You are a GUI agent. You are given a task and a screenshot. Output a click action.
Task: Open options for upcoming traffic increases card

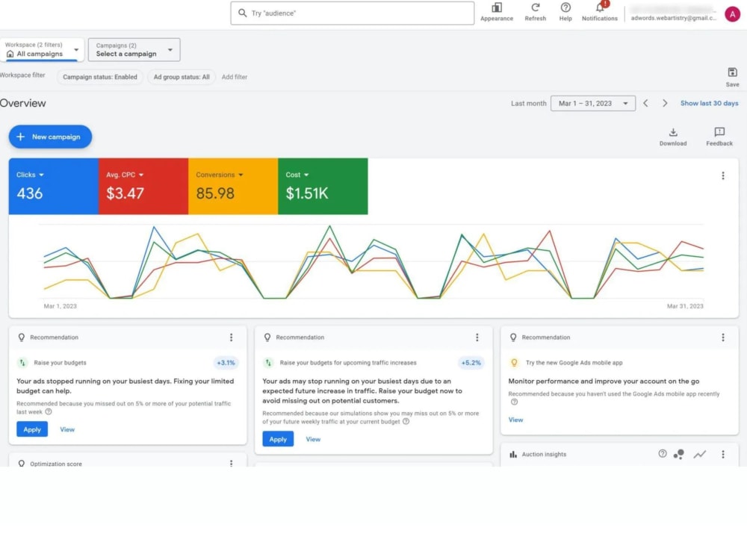(477, 337)
